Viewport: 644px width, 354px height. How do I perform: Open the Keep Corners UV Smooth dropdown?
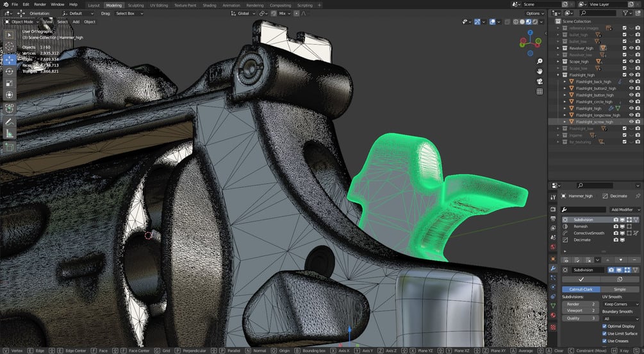(x=621, y=304)
